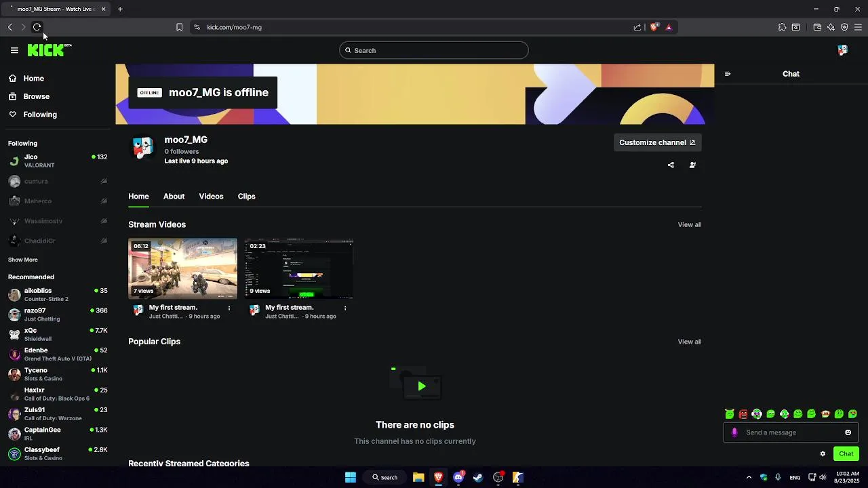Play the 06:12 stream video thumbnail

point(183,268)
